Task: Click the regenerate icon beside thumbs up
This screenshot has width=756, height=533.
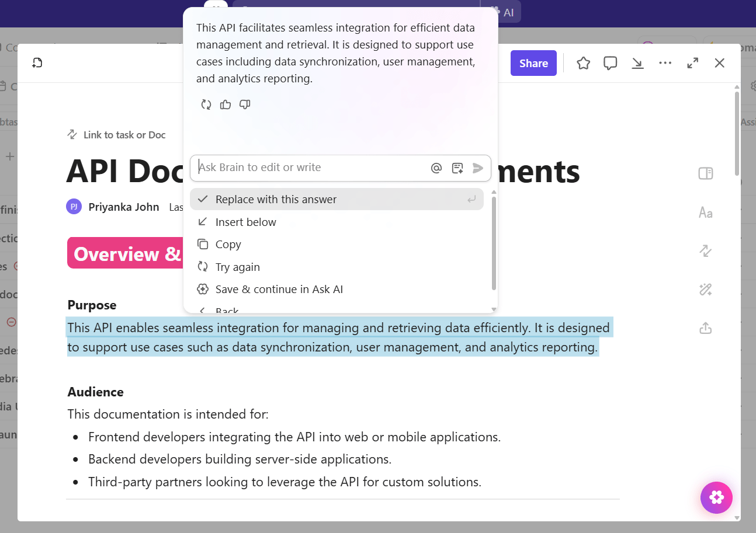Action: click(x=206, y=104)
